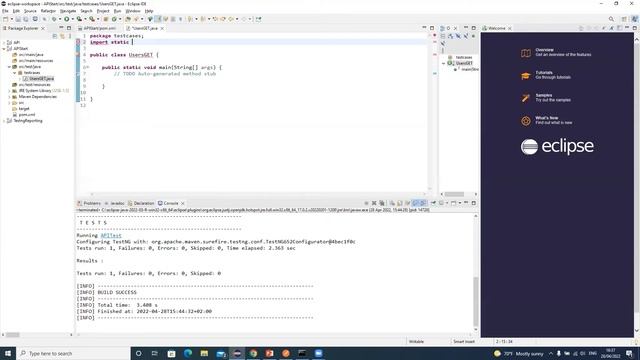This screenshot has width=640, height=360.
Task: Expand JRE System Library node
Action: point(9,91)
